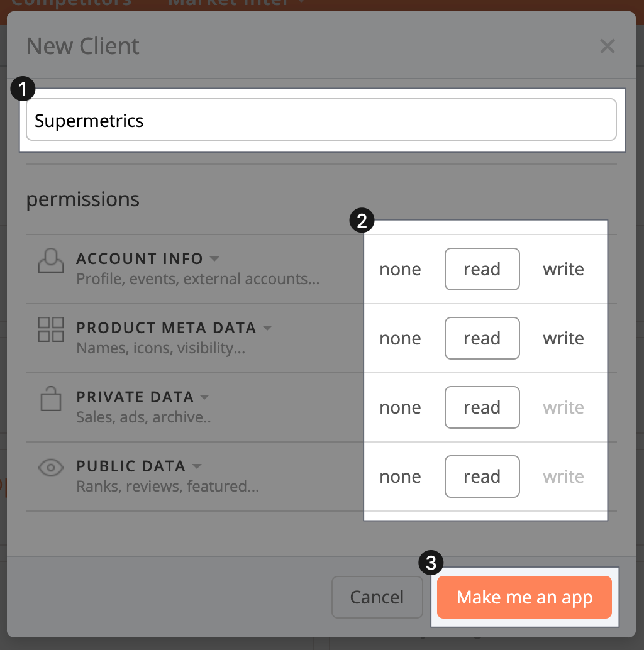Click the greyed-out write option for Private Data
Screen dimensions: 644x650
point(563,408)
